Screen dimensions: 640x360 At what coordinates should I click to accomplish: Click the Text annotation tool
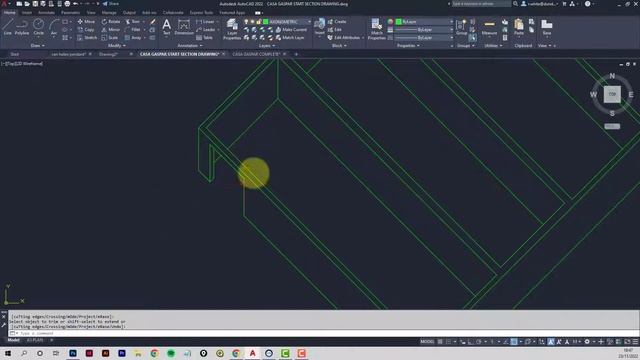point(167,27)
